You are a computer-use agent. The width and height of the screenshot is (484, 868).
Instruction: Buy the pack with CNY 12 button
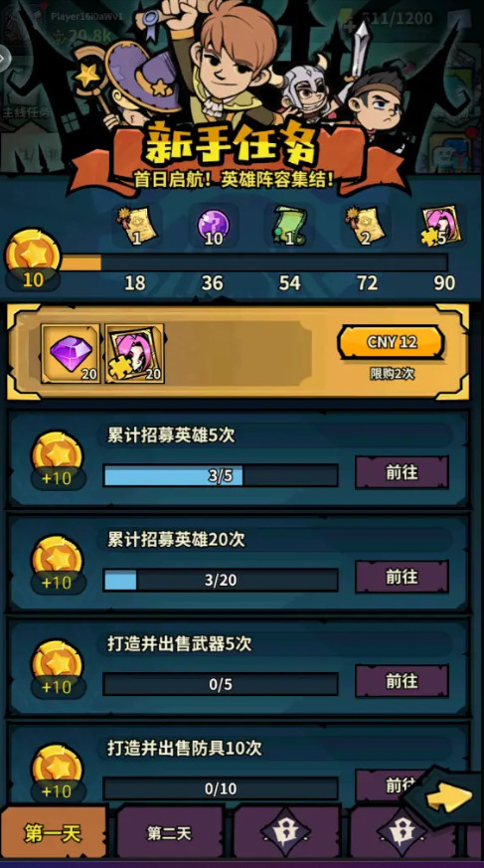click(391, 342)
